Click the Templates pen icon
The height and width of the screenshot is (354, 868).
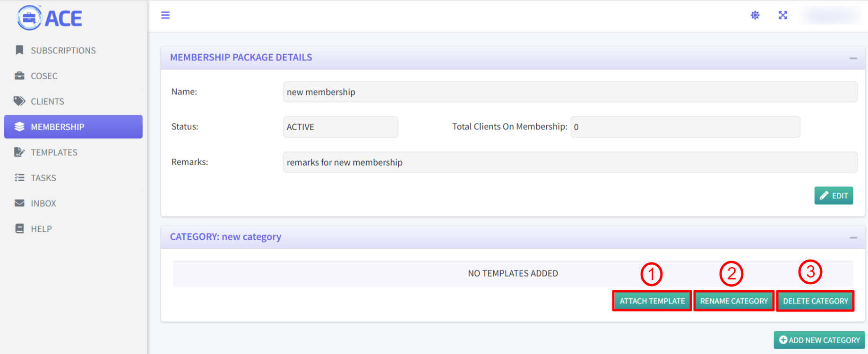tap(19, 152)
